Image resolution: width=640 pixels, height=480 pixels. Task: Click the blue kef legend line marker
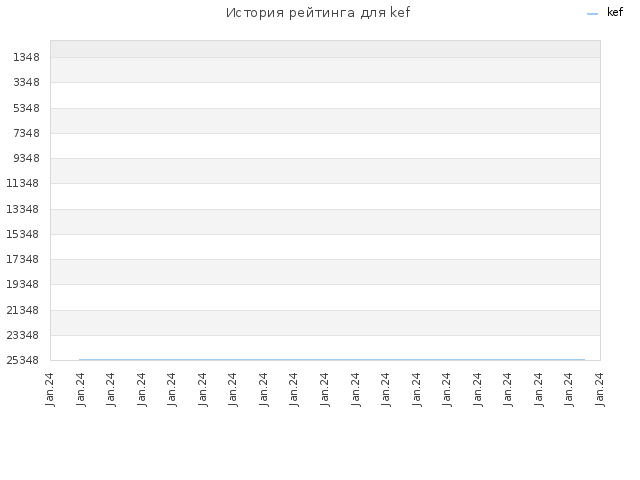click(x=592, y=14)
